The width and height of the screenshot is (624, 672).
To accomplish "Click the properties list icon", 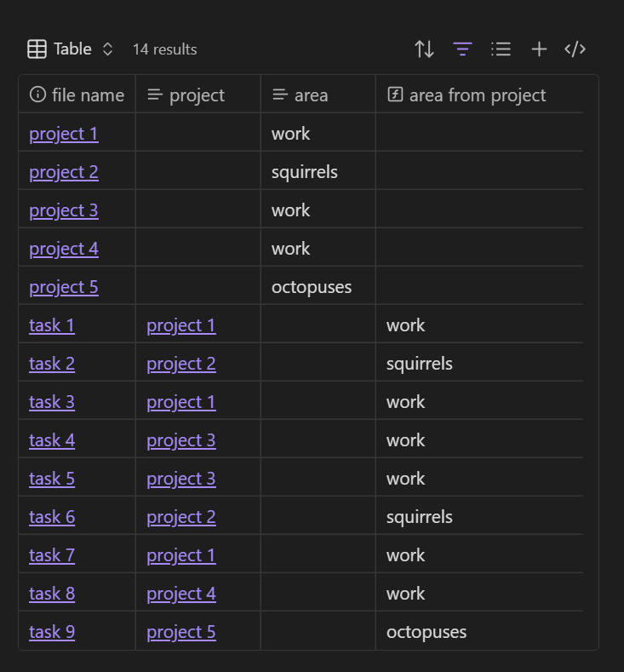I will [501, 49].
